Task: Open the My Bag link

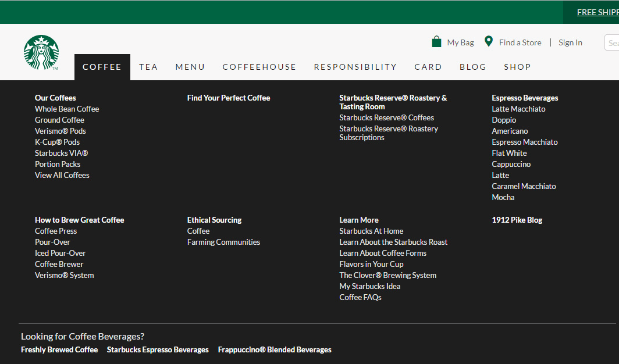Action: coord(460,42)
